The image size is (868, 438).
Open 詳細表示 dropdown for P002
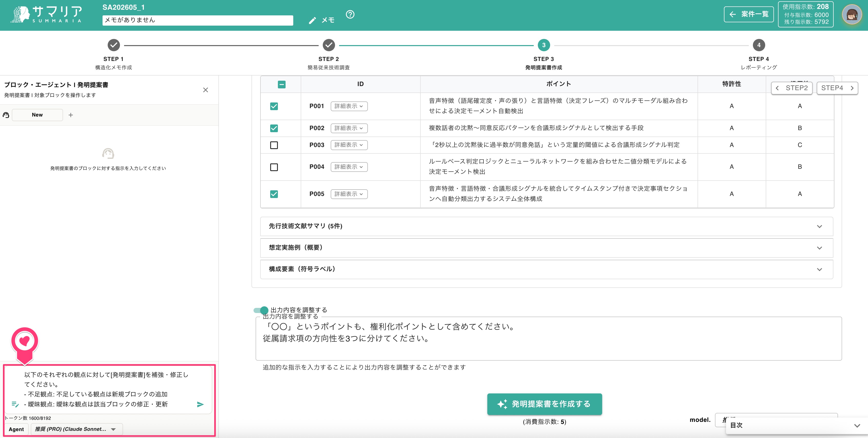click(349, 128)
